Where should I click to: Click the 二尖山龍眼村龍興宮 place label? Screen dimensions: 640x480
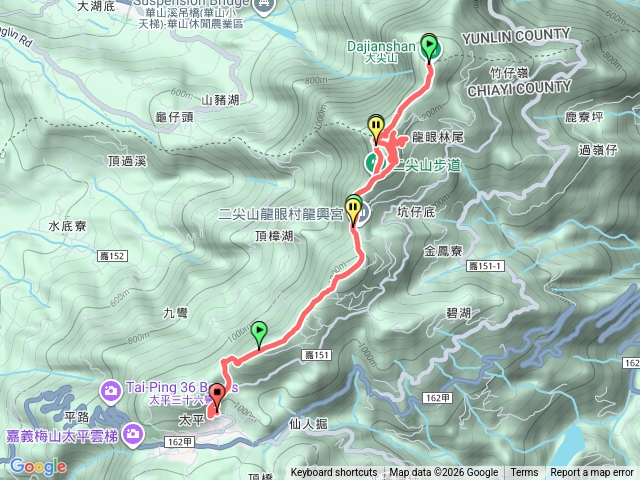pyautogui.click(x=280, y=214)
